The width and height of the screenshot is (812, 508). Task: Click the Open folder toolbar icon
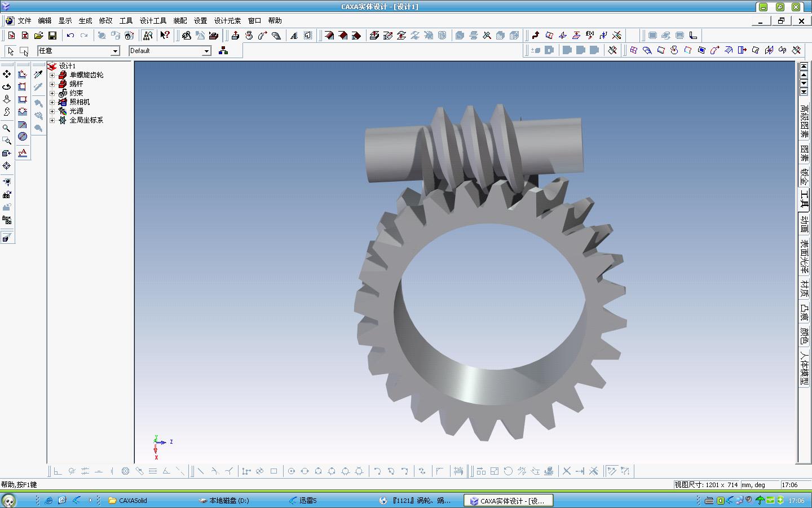click(x=39, y=36)
